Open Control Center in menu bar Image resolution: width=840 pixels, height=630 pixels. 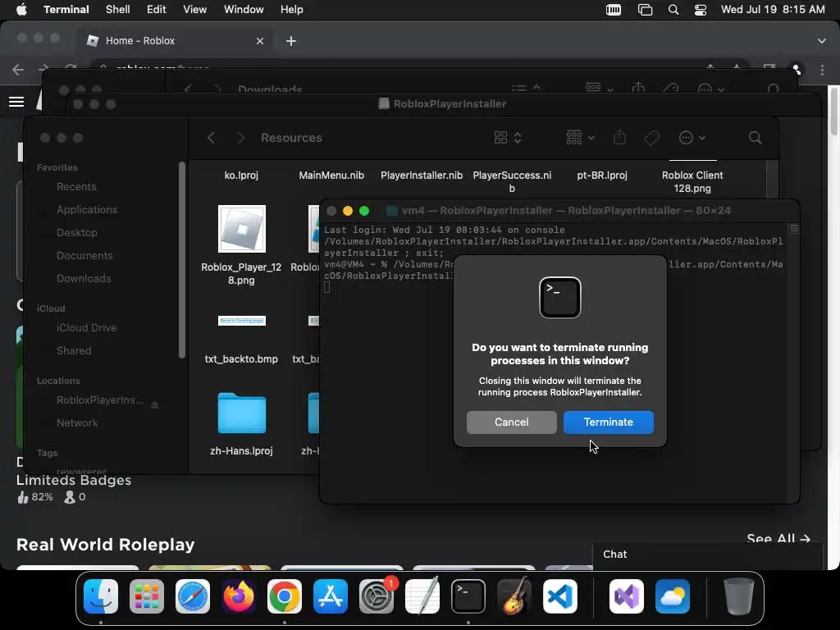[x=701, y=10]
